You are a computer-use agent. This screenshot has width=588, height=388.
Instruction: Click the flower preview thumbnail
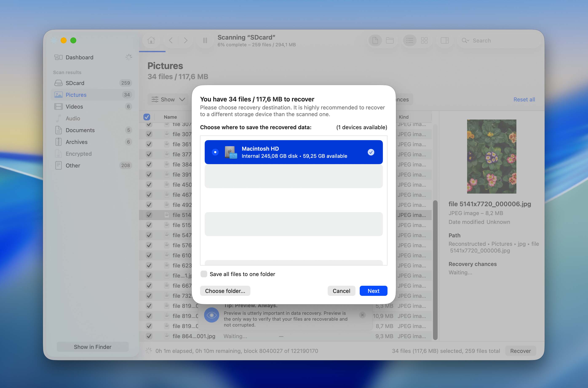(x=491, y=156)
